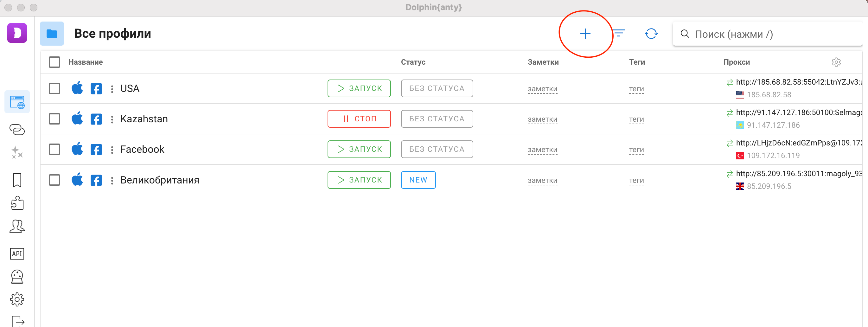Click the table columns settings gear
This screenshot has height=327, width=868.
click(836, 62)
